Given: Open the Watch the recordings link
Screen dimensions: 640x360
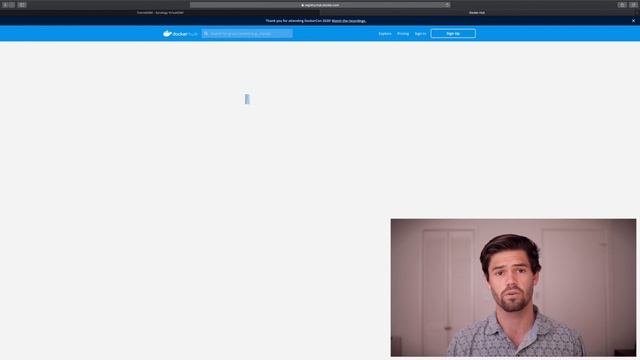Looking at the screenshot, I should click(x=349, y=21).
